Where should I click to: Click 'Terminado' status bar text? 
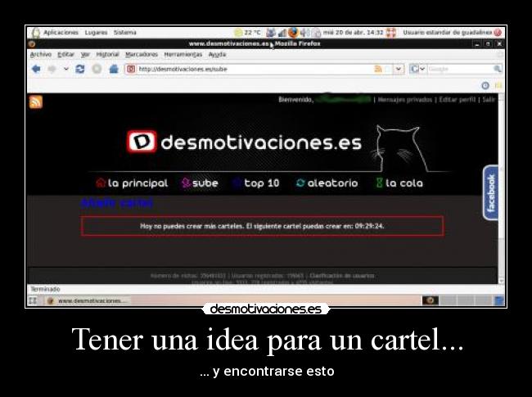click(45, 289)
